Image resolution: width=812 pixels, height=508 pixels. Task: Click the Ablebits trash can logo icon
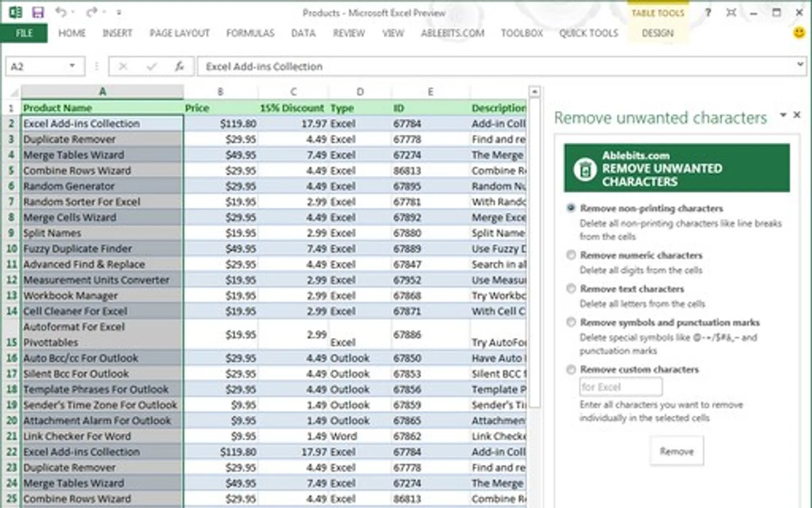tap(585, 169)
